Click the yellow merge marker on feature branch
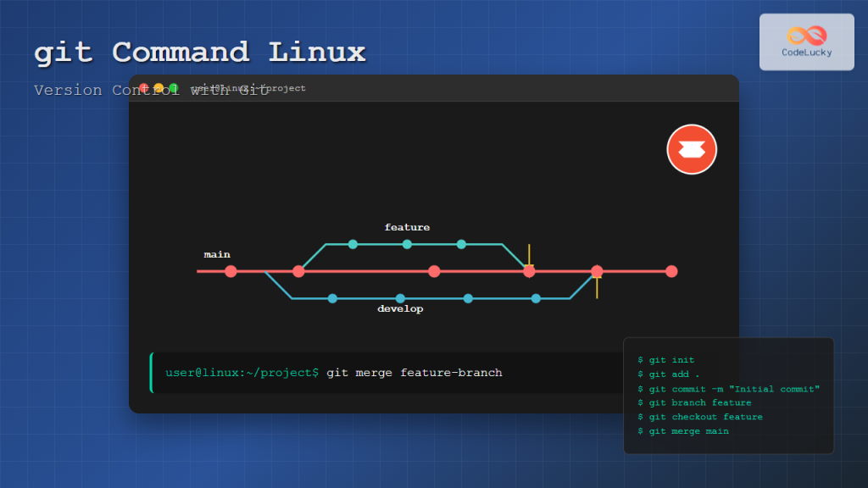This screenshot has height=488, width=868. click(528, 252)
